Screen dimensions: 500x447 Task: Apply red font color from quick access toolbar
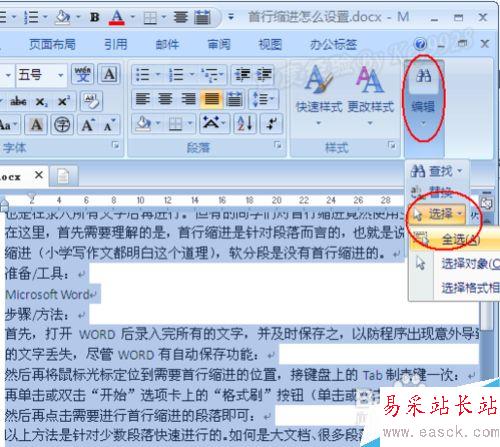[117, 17]
